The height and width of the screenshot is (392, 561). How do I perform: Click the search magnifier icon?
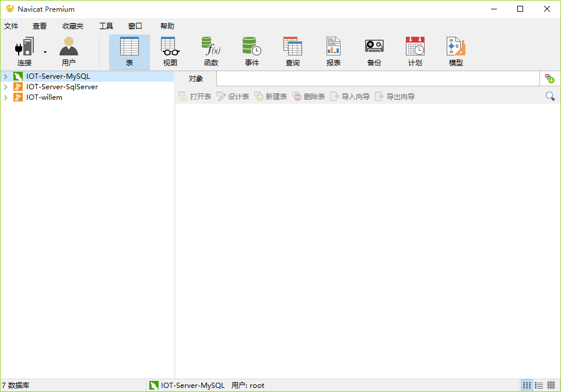[550, 96]
